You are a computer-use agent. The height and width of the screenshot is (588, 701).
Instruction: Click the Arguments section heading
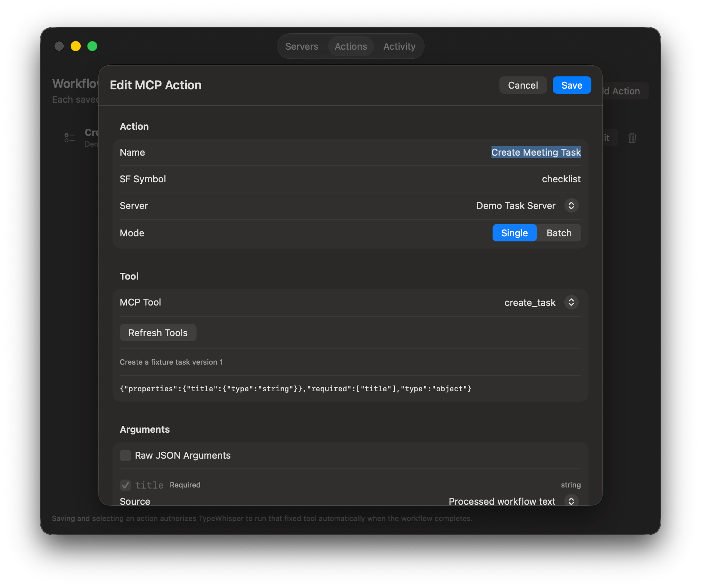145,429
